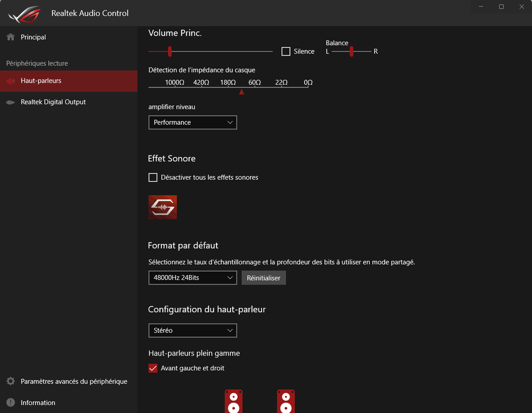Click the 22Ω impedance scale mark
Screen dimensions: 532x413
pyautogui.click(x=281, y=83)
